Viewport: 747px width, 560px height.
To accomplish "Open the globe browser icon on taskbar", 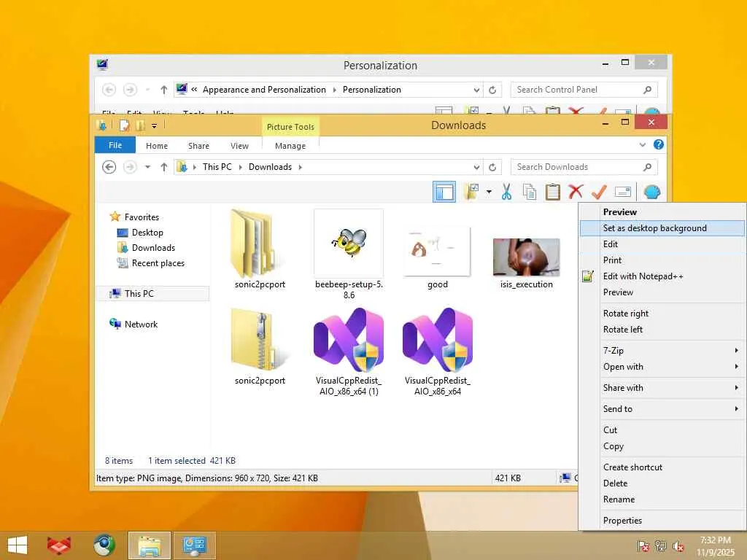I will [104, 545].
